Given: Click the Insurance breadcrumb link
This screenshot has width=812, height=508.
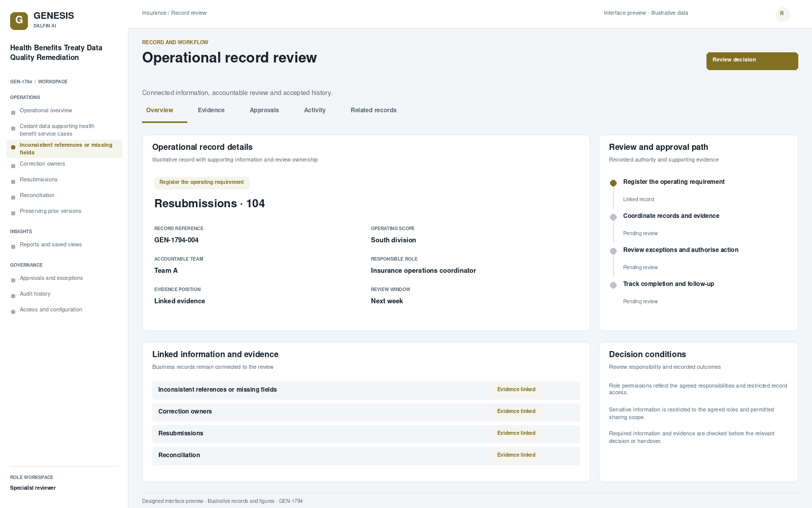Looking at the screenshot, I should tap(154, 13).
